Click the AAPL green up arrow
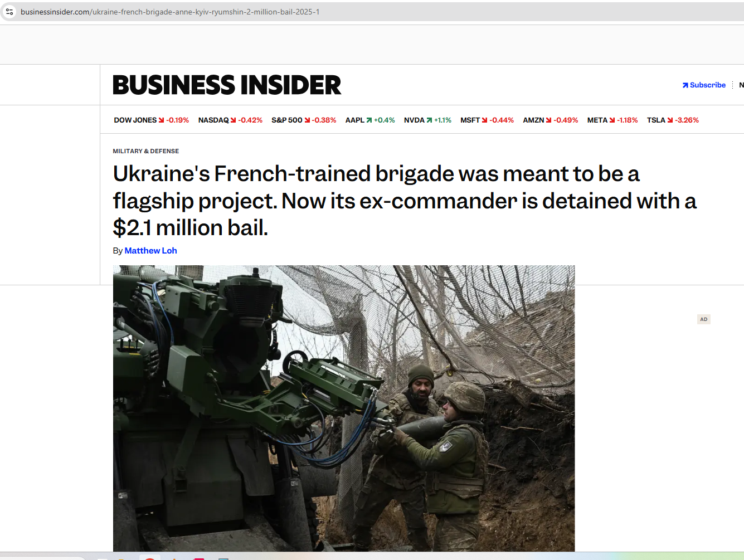744x560 pixels. point(369,120)
